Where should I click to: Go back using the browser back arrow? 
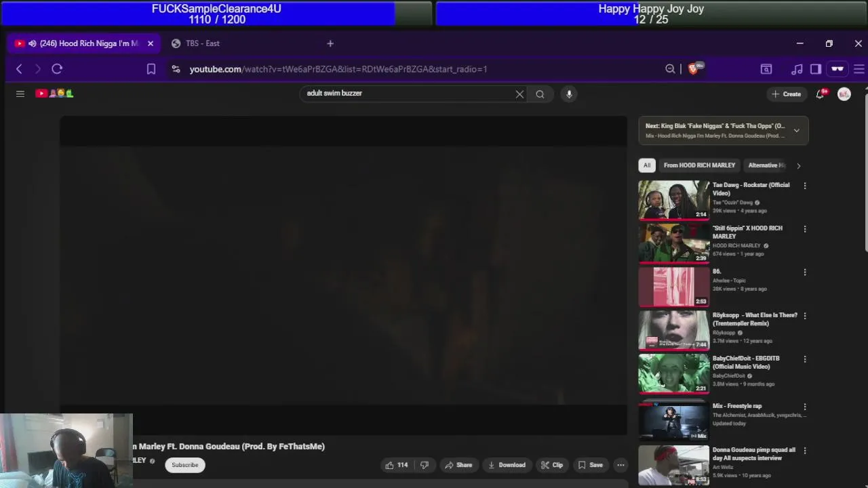coord(19,68)
